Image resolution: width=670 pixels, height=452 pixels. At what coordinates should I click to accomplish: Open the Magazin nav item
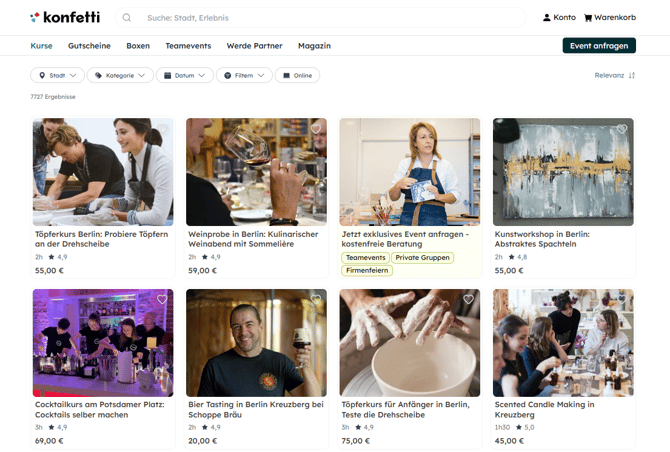click(x=314, y=46)
